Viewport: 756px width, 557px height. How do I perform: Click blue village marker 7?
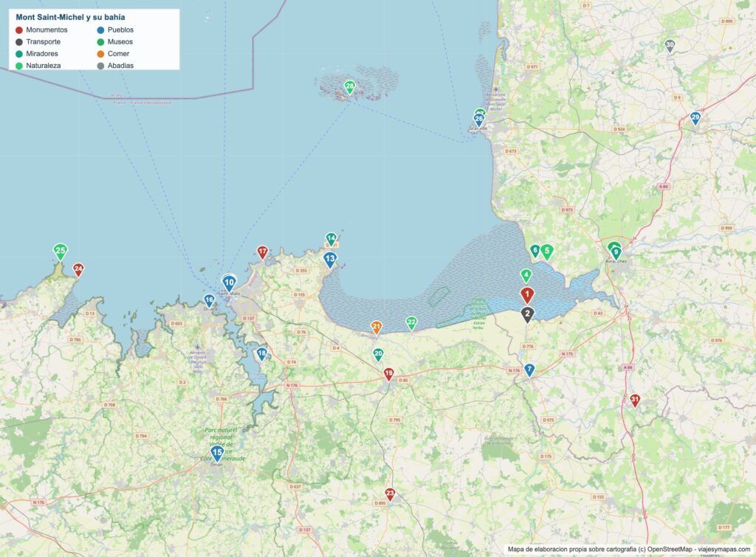[x=529, y=370]
